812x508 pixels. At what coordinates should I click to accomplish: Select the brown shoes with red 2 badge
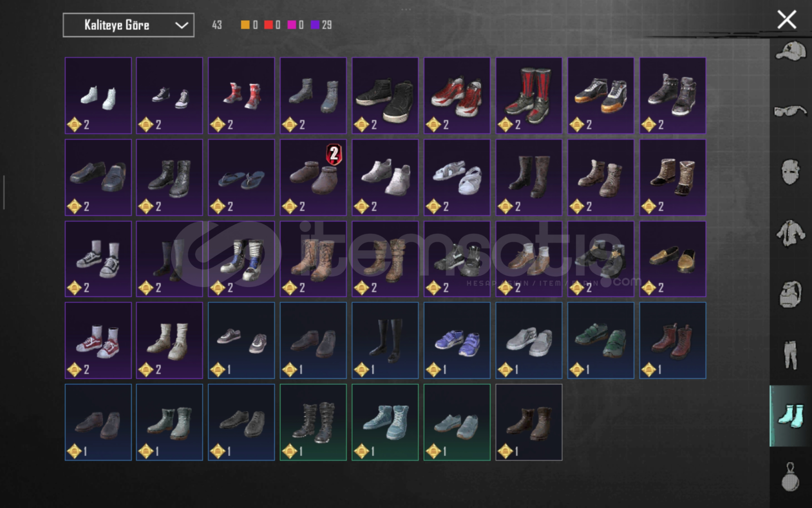click(313, 177)
